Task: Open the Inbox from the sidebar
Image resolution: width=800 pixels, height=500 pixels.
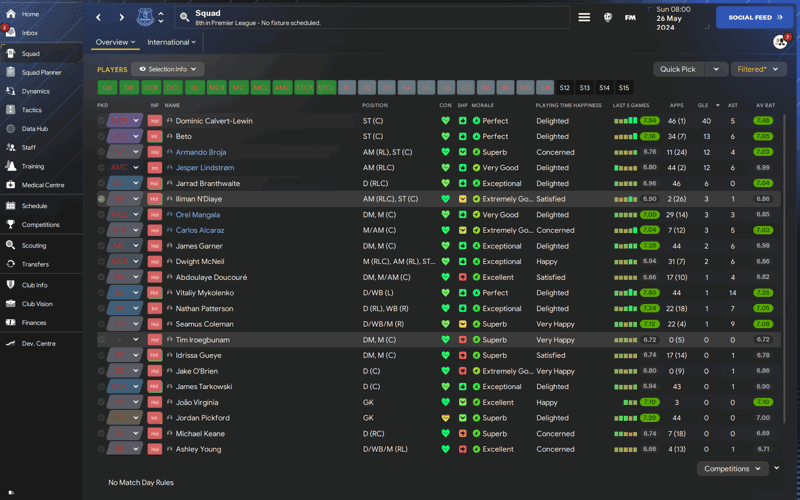Action: (29, 33)
